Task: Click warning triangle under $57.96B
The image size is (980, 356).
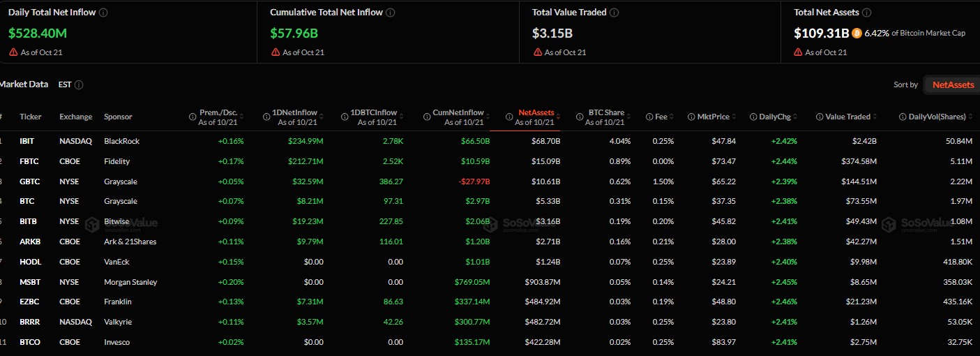Action: click(276, 52)
